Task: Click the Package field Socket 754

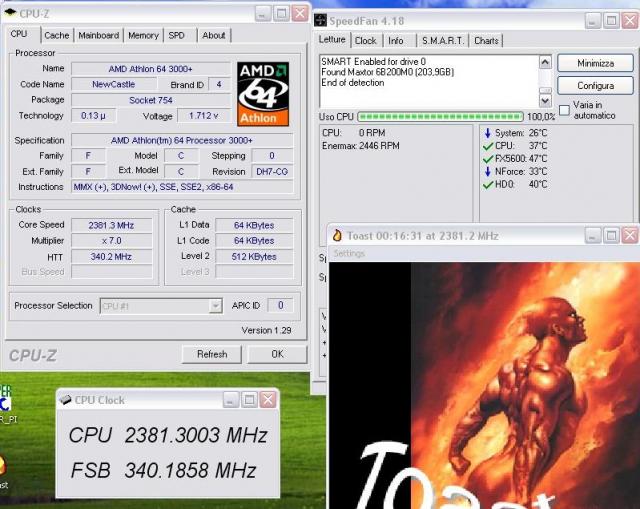Action: [x=151, y=100]
